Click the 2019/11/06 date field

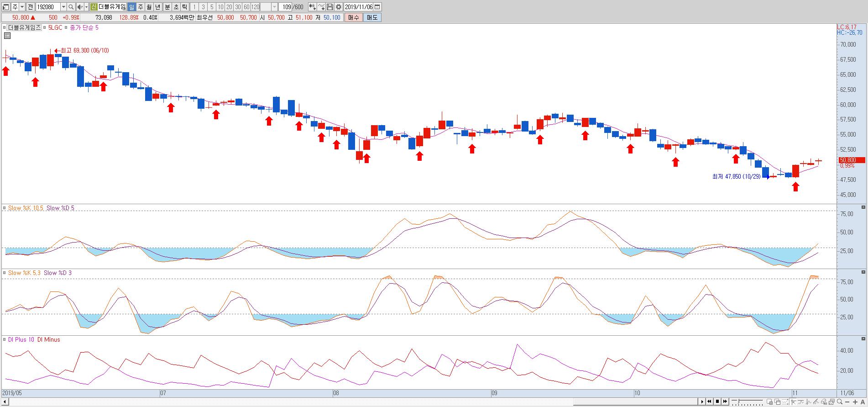(359, 7)
